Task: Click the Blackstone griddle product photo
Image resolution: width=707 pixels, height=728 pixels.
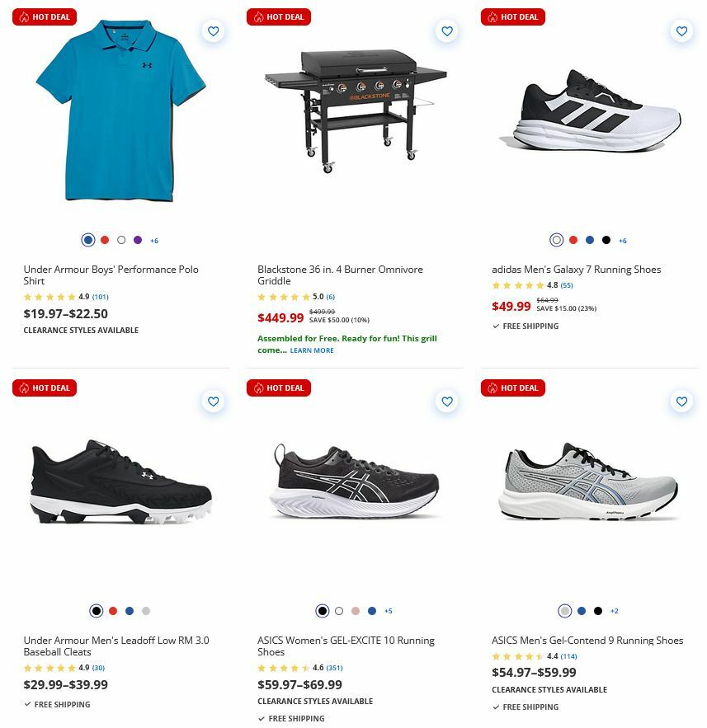Action: click(355, 107)
